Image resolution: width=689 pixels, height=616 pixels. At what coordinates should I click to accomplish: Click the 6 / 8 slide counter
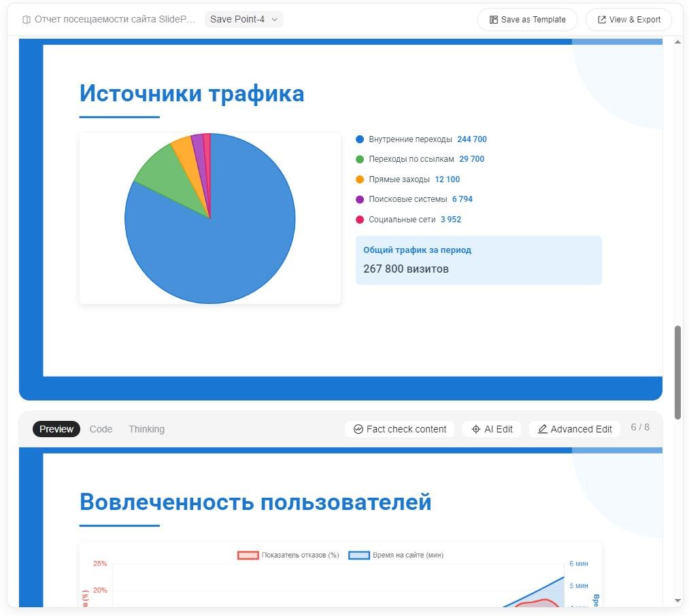click(640, 427)
